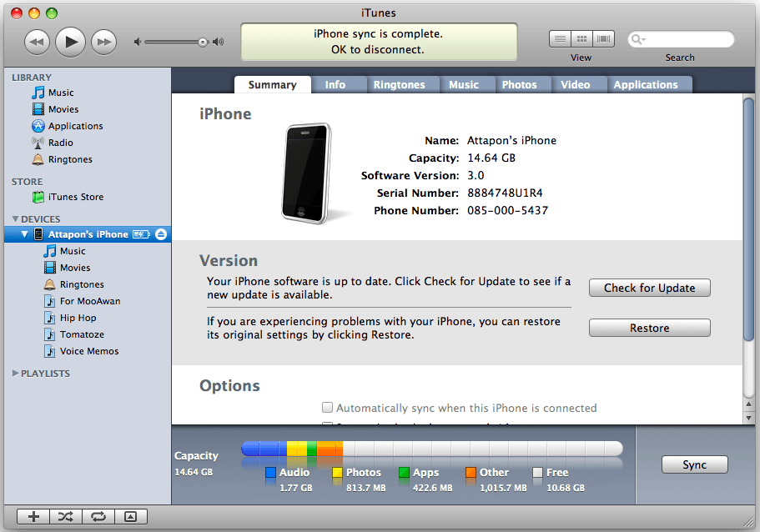Switch to the Info tab
This screenshot has height=532, width=760.
click(335, 85)
